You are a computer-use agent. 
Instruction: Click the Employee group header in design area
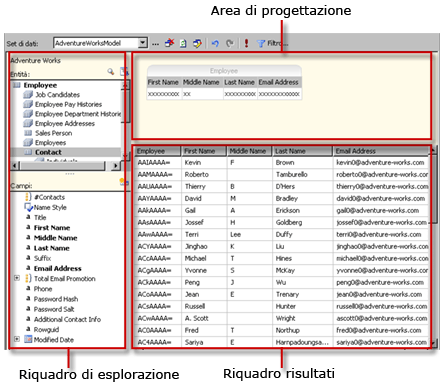click(x=224, y=71)
